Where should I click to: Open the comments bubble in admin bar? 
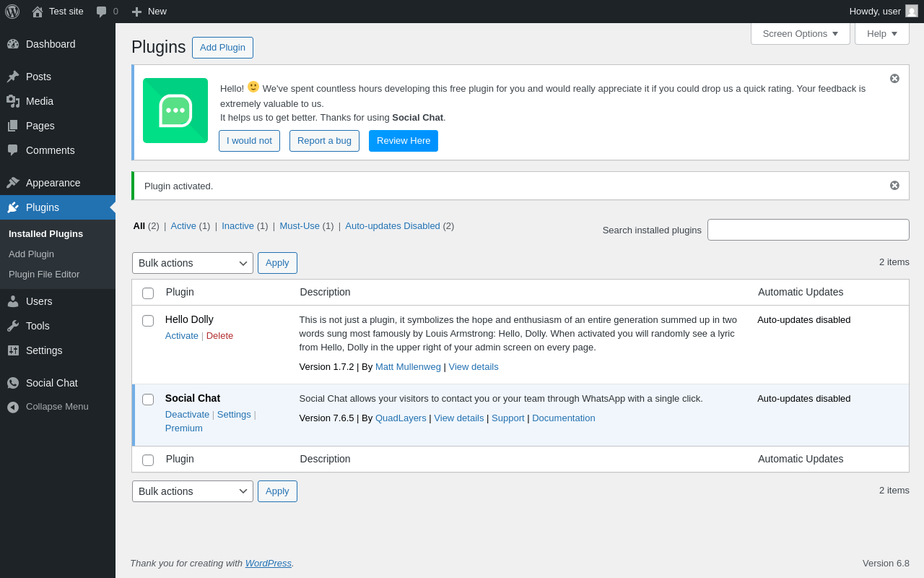102,12
